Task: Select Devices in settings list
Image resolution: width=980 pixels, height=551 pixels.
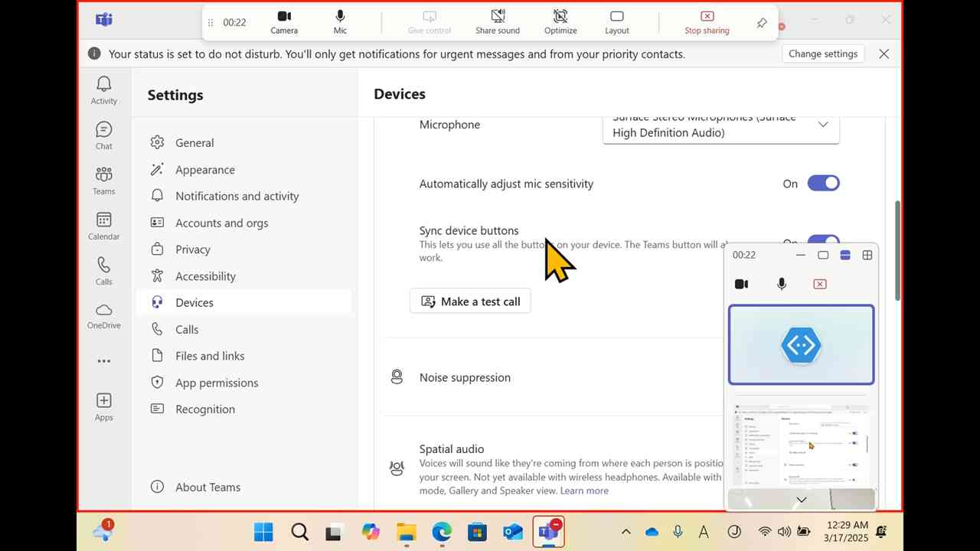Action: pos(243,302)
